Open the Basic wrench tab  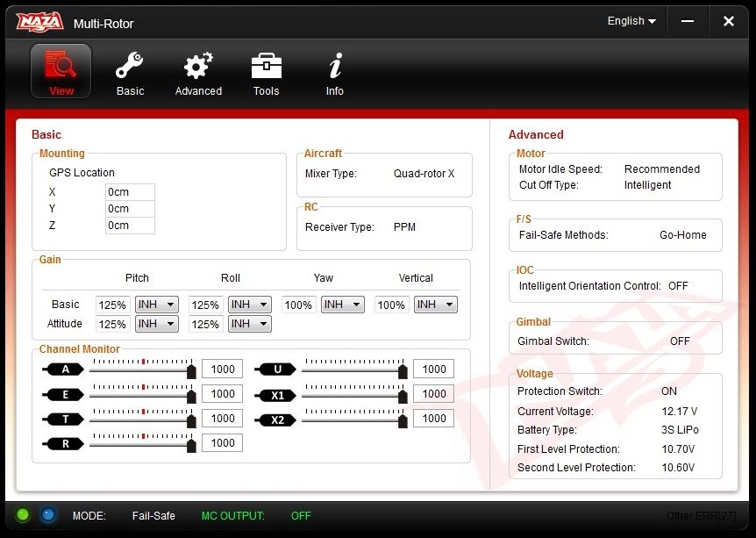click(x=130, y=74)
